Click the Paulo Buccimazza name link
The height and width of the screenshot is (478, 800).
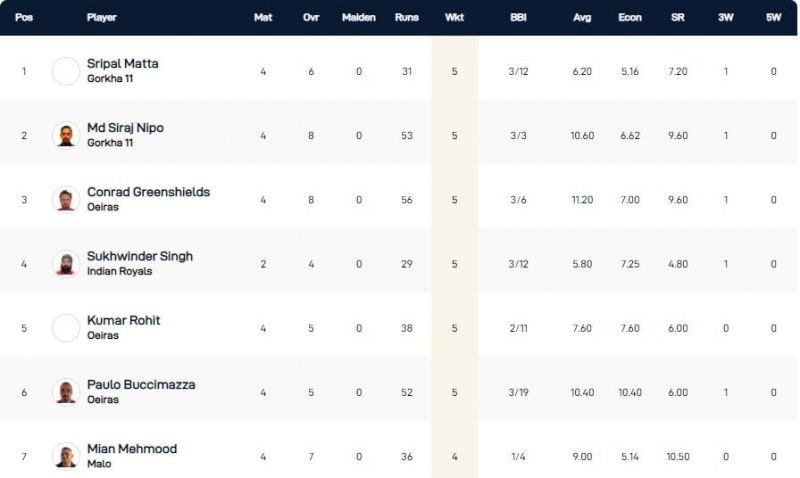click(x=141, y=384)
